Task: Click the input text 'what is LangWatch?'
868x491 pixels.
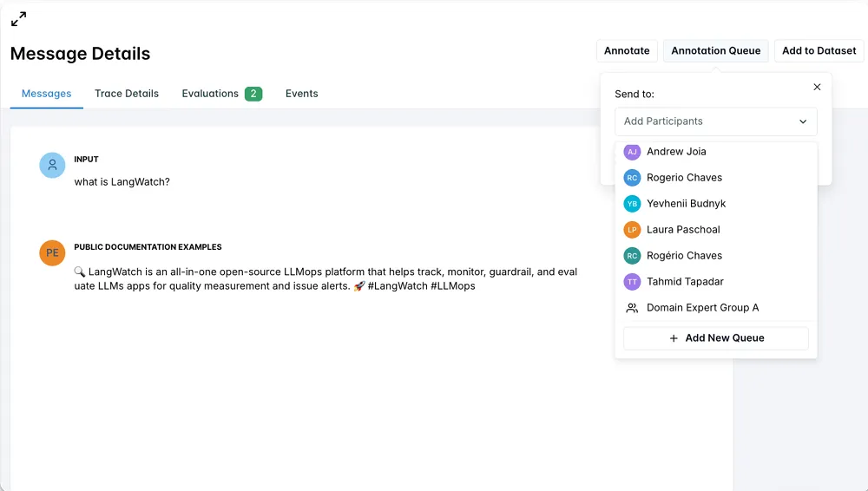Action: [x=122, y=182]
